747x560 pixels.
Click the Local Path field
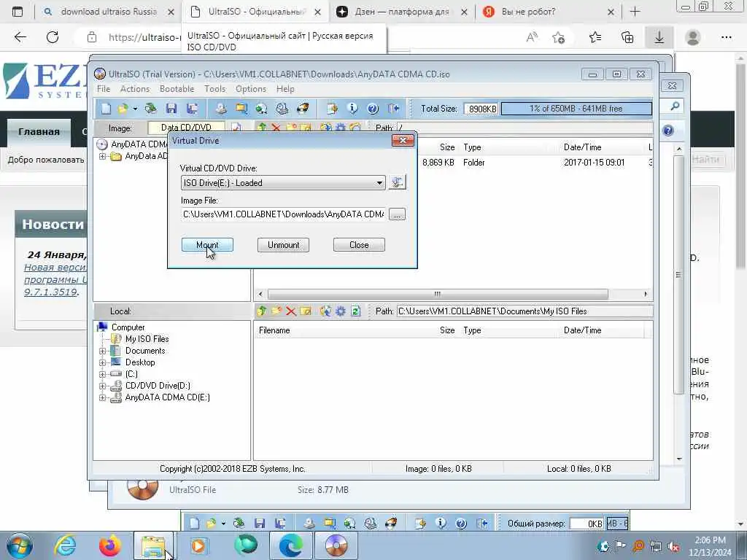coord(525,311)
